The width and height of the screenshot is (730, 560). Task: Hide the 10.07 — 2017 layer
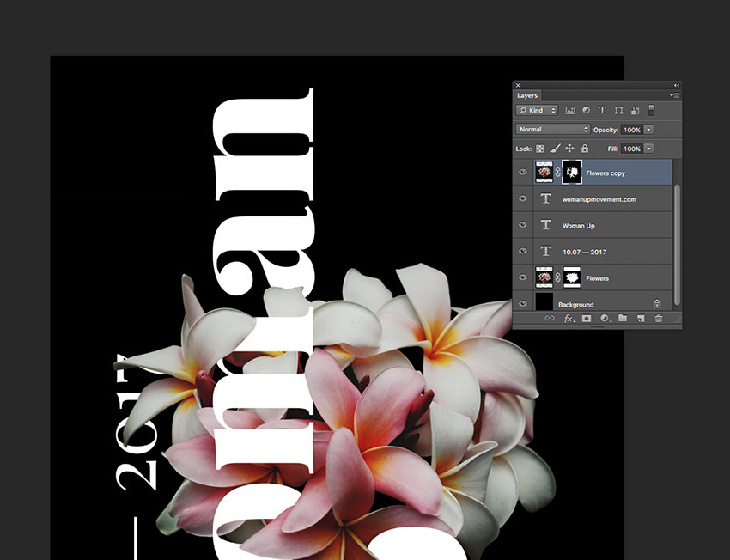click(523, 251)
